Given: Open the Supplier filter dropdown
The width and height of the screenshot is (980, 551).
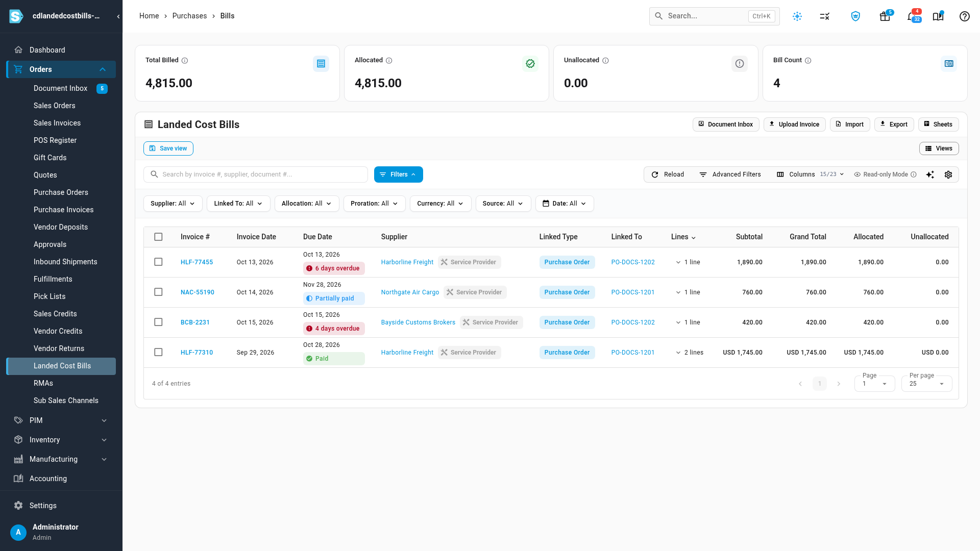Looking at the screenshot, I should coord(173,204).
